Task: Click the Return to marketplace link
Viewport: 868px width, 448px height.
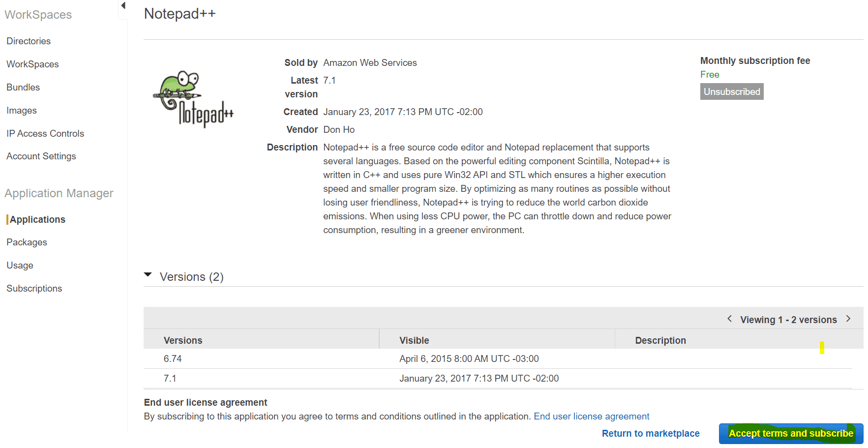Action: (650, 434)
